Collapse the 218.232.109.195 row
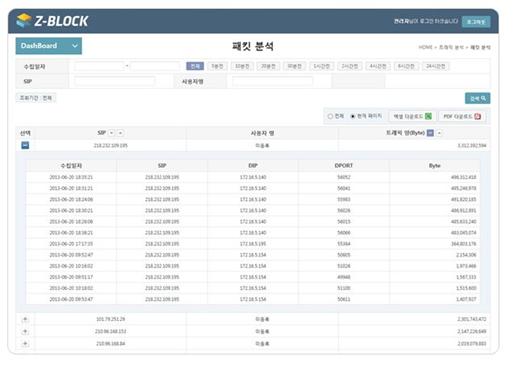Viewport: 513px width, 368px height. [x=25, y=145]
